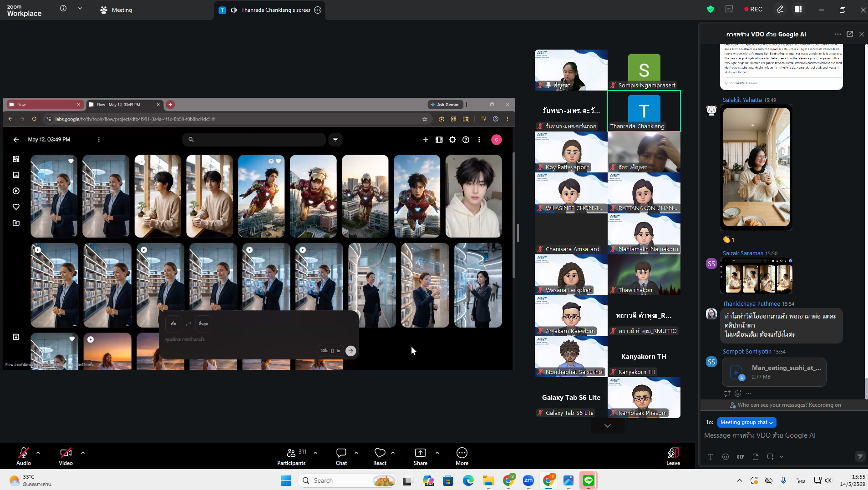Open GIF picker in chat

pos(741,457)
